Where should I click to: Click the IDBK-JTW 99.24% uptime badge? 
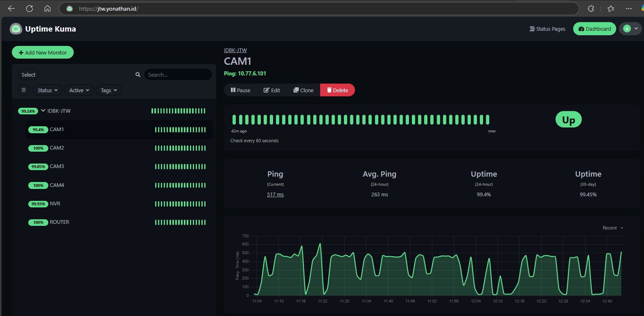tap(28, 111)
